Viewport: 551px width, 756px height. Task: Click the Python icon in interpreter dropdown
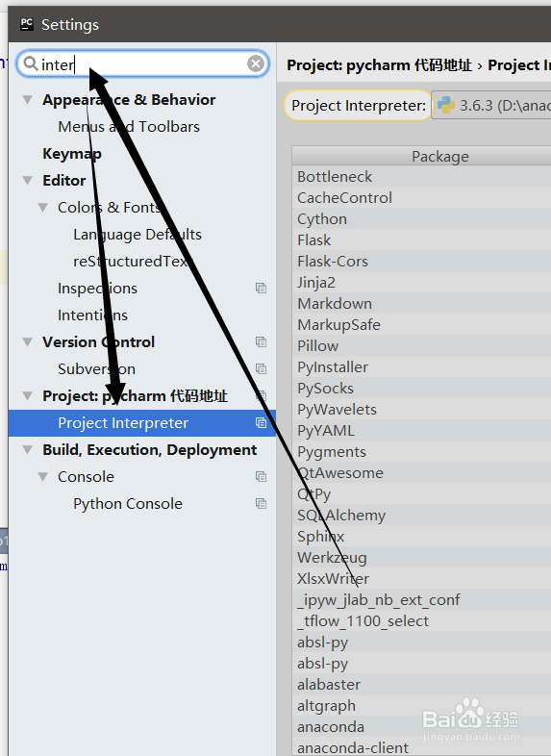tap(446, 105)
